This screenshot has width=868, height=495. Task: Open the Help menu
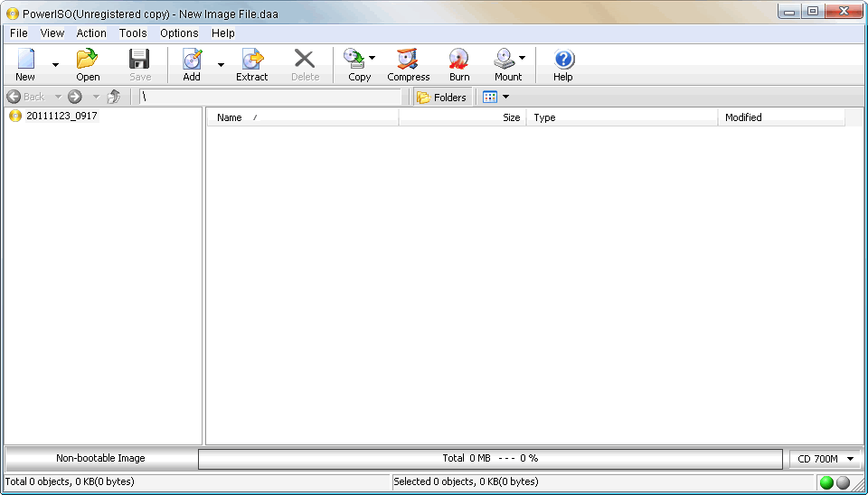pyautogui.click(x=223, y=33)
